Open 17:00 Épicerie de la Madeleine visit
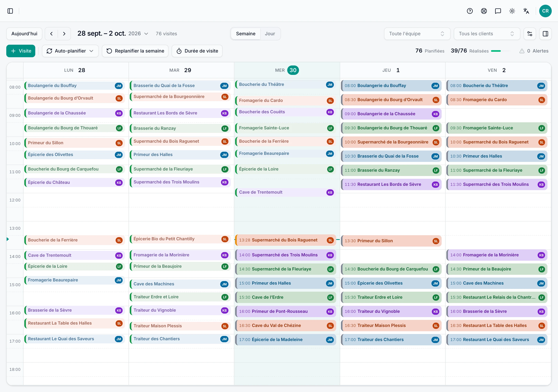Screen dimensions: 558x392 (285, 339)
